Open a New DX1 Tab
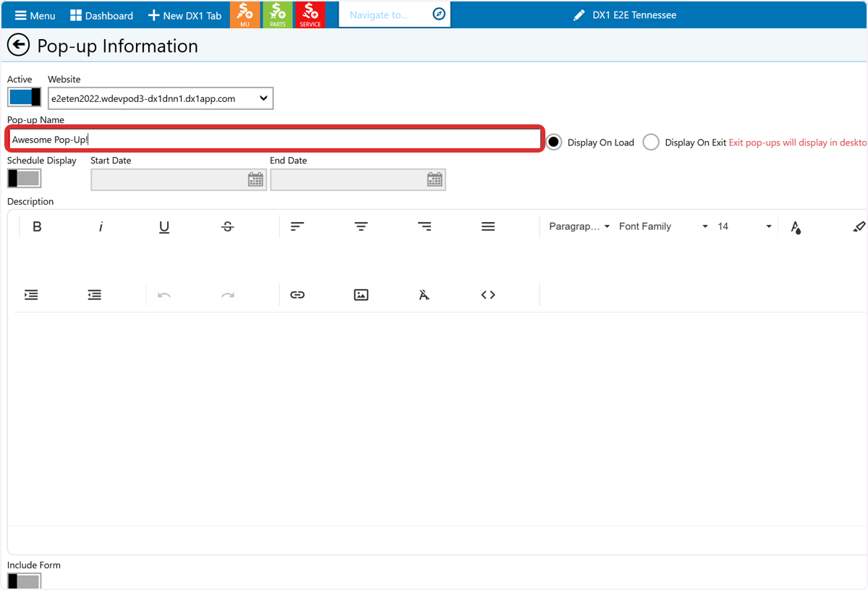 pos(184,15)
